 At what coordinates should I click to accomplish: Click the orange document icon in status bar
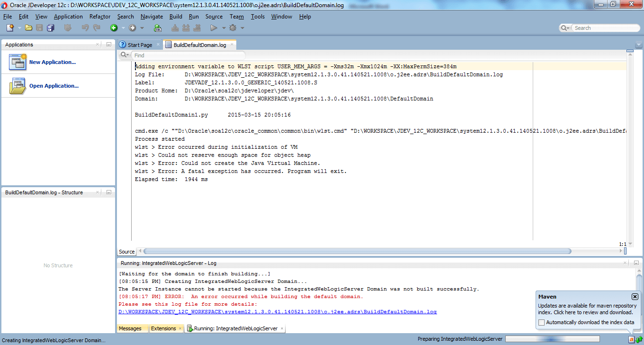[632, 340]
